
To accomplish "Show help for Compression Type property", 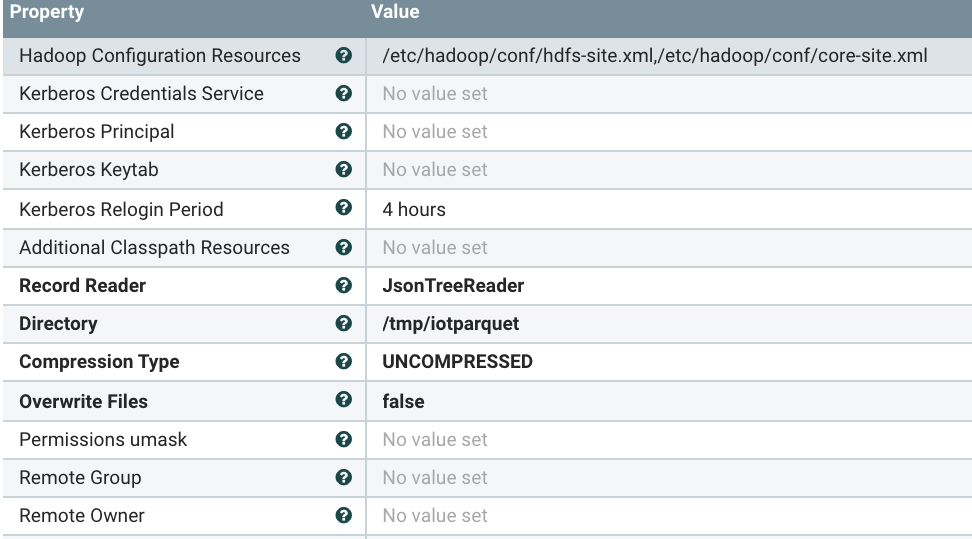I will click(x=343, y=362).
